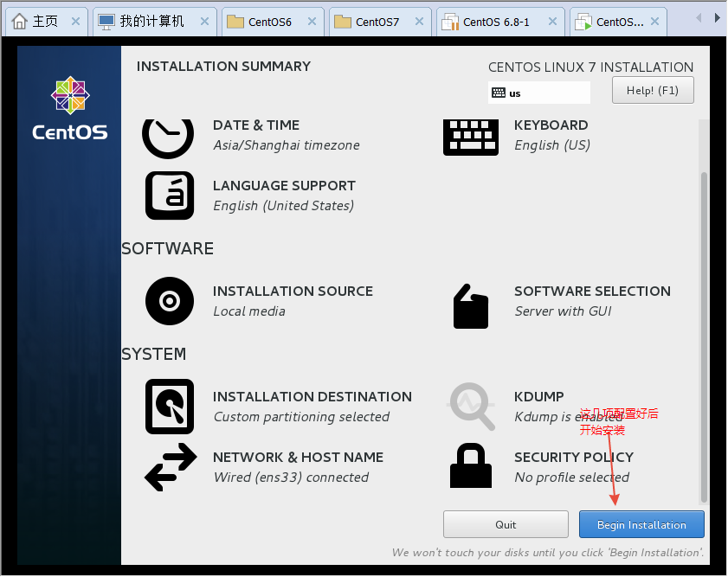The image size is (728, 577).
Task: Click the monitor icon on 我的计算机 tab
Action: pyautogui.click(x=106, y=22)
